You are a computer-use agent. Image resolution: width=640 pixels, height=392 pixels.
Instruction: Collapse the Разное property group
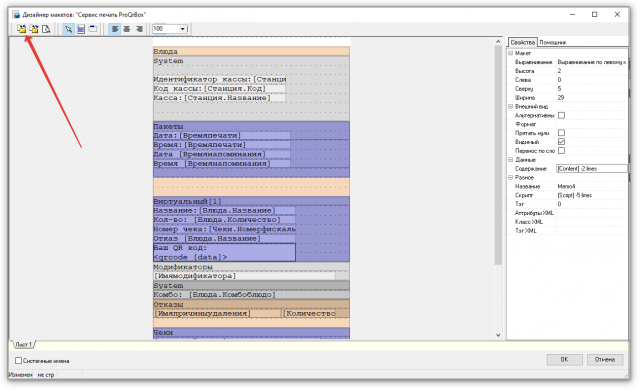[x=510, y=178]
